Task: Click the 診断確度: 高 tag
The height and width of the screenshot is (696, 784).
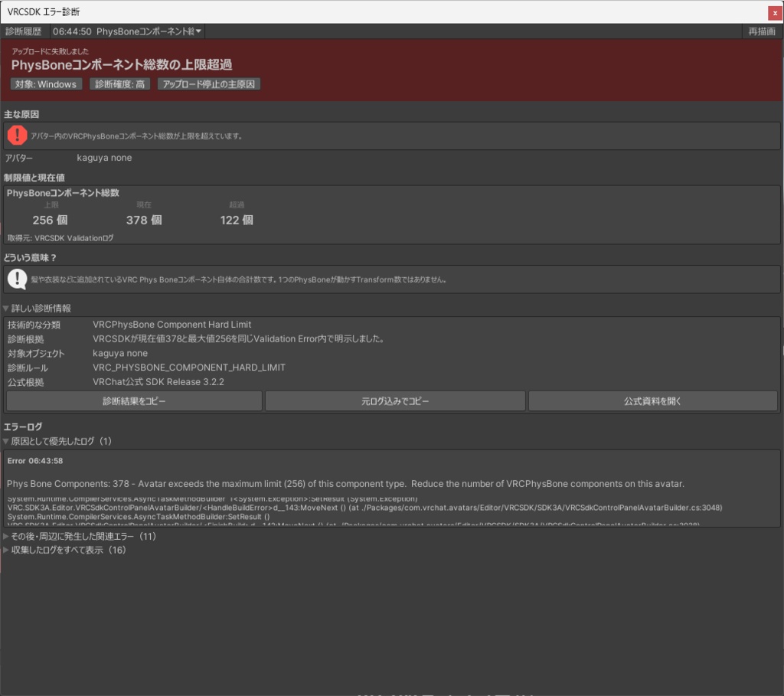Action: (x=120, y=84)
